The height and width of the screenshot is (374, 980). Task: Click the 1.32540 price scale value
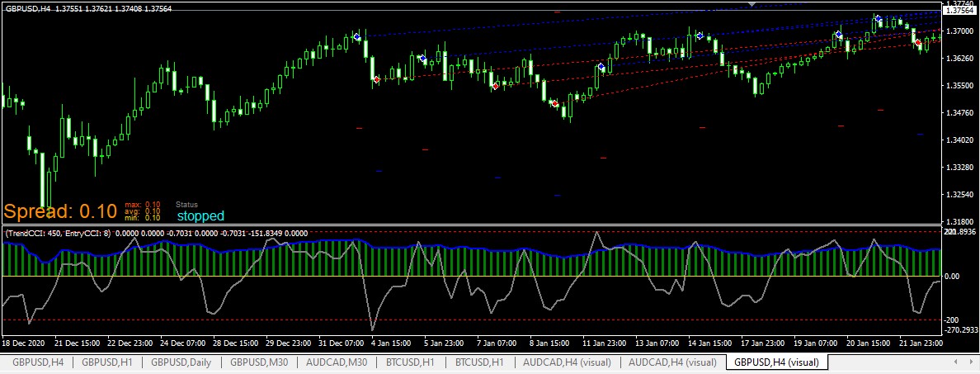[960, 195]
